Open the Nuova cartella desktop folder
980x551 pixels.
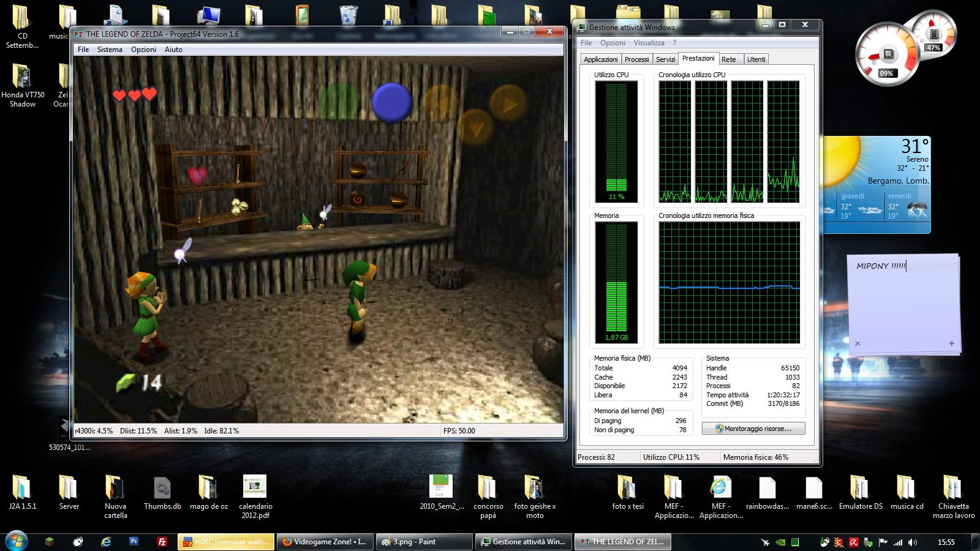[x=115, y=497]
